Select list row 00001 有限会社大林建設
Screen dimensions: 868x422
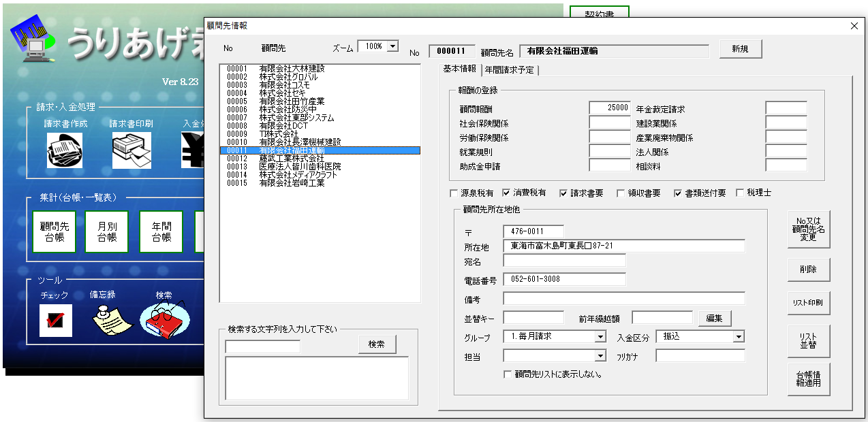320,69
